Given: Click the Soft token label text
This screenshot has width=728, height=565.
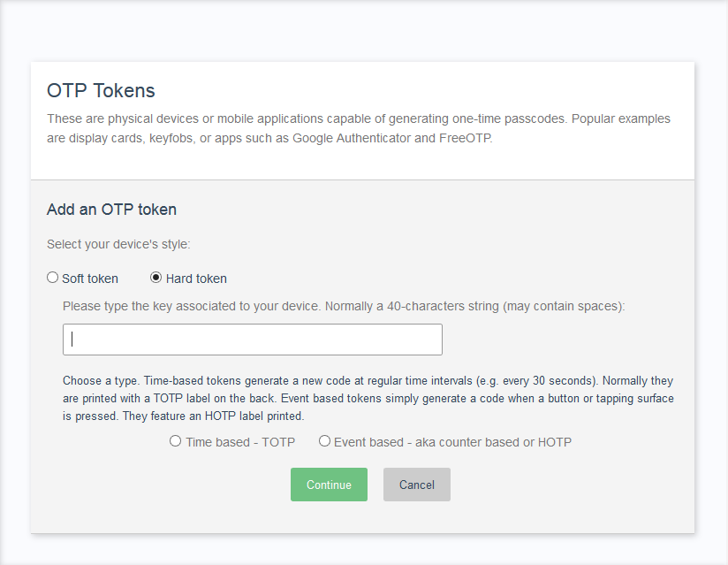Looking at the screenshot, I should pos(89,278).
